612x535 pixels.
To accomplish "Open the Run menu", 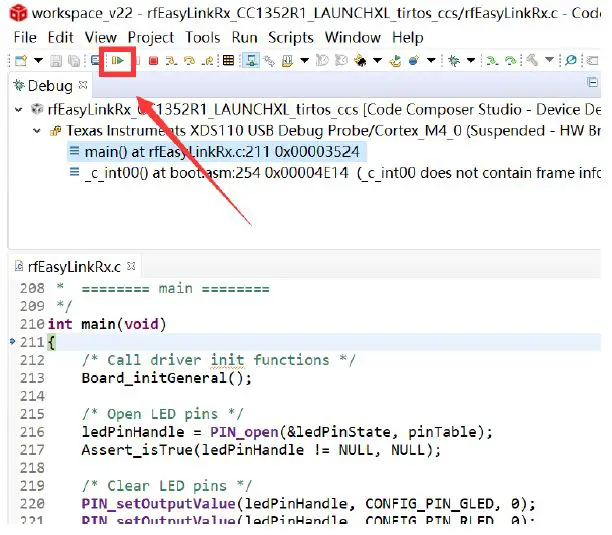I will click(244, 37).
